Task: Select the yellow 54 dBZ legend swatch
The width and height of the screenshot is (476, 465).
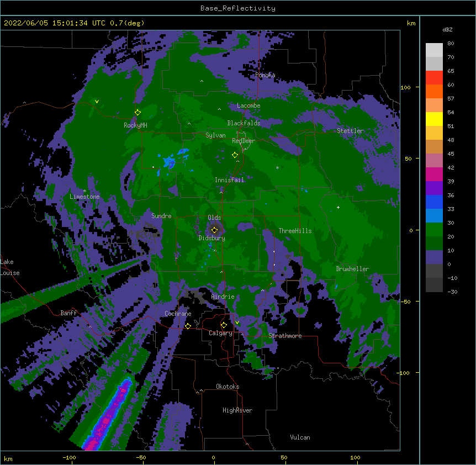Action: pyautogui.click(x=434, y=119)
